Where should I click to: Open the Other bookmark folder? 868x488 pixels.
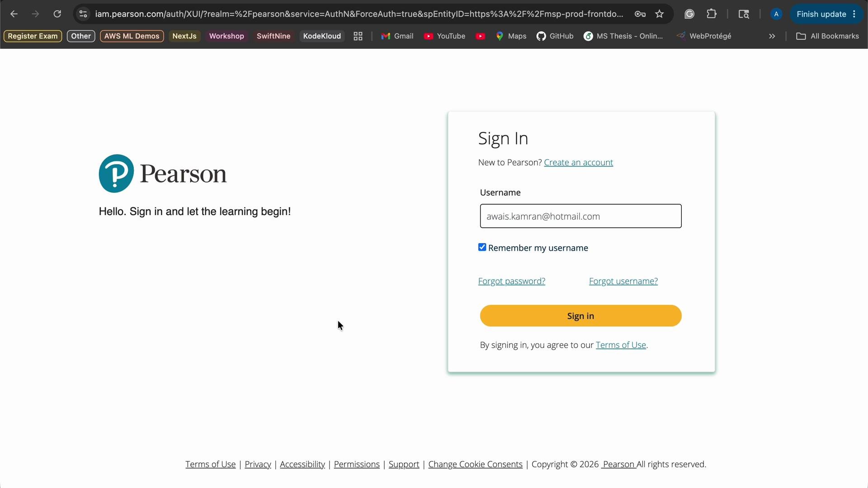pyautogui.click(x=81, y=36)
